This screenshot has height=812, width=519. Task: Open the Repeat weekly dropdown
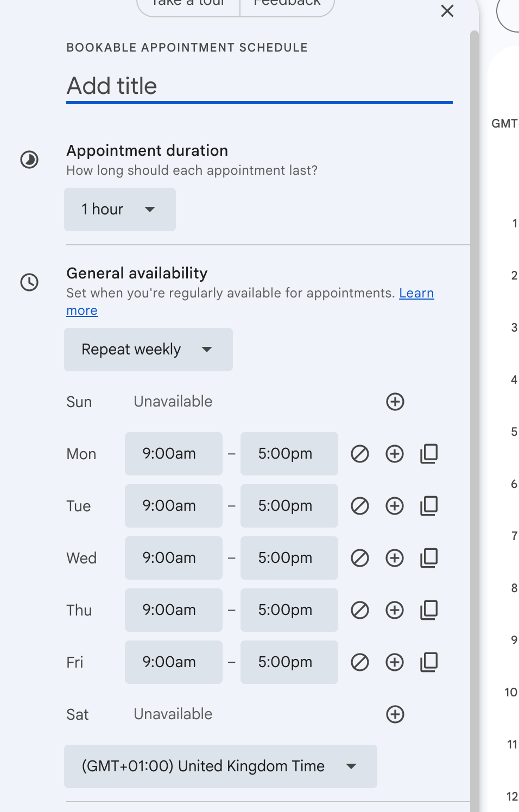(x=148, y=350)
